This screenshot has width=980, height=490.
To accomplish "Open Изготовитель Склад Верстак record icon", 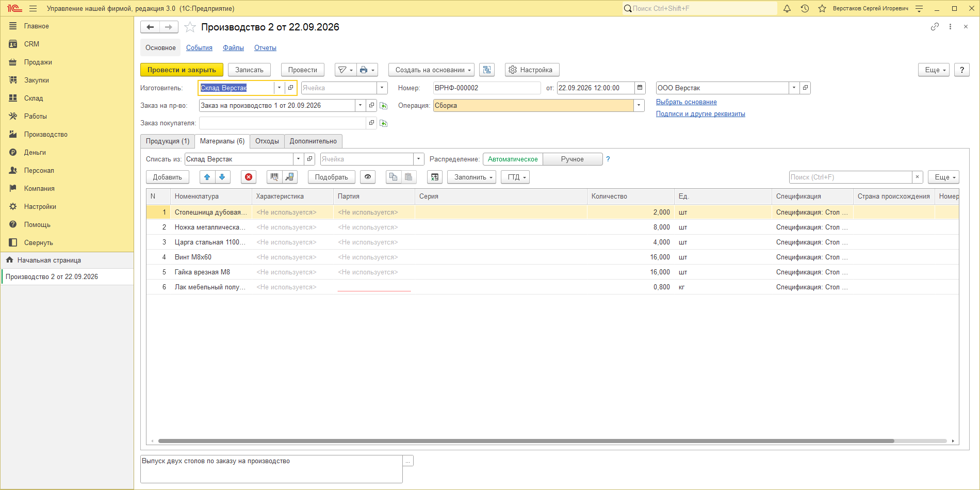I will click(x=291, y=88).
